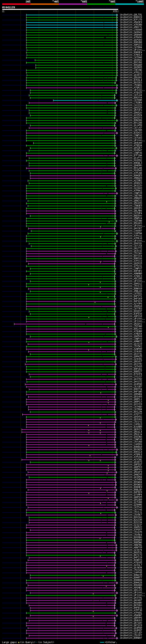Click the purple ~60% identity legend segment
Viewport: 146px width, 644px height.
(73, 4)
